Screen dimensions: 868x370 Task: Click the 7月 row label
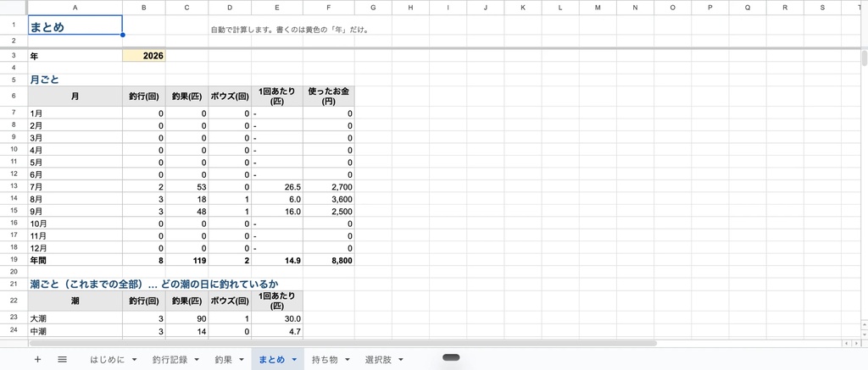(75, 187)
